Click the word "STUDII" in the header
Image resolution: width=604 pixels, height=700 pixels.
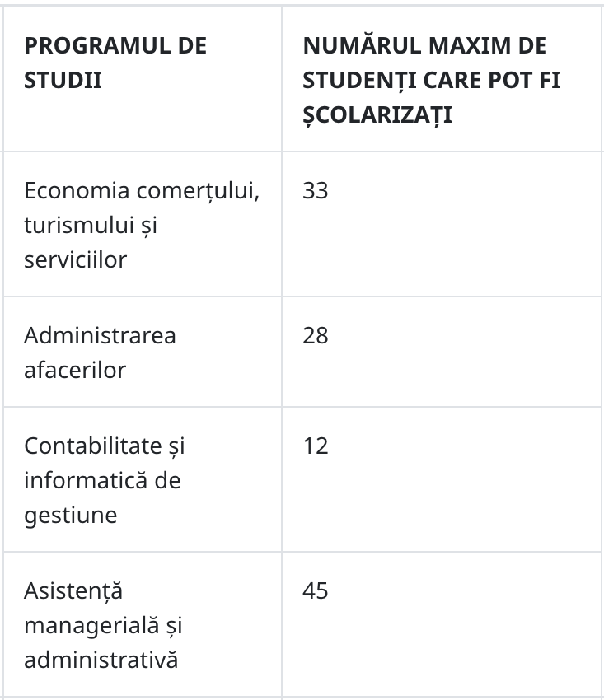(63, 81)
